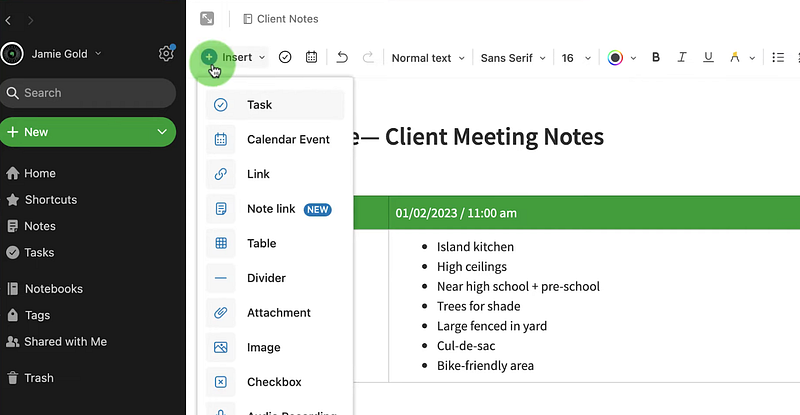Toggle the Insert dropdown chevron
This screenshot has height=415, width=800.
coord(262,58)
